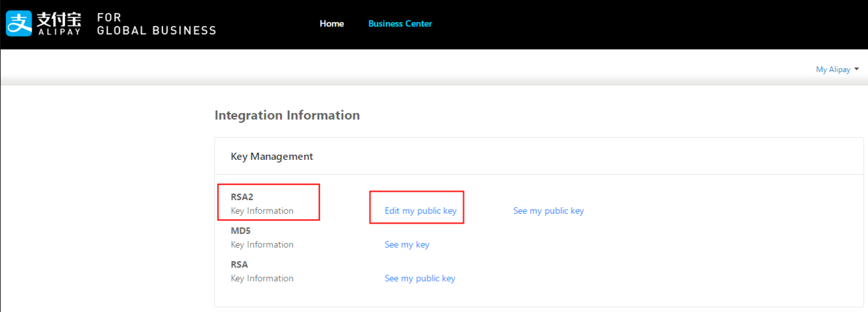Open the Business Center menu item
The height and width of the screenshot is (312, 868).
(400, 23)
